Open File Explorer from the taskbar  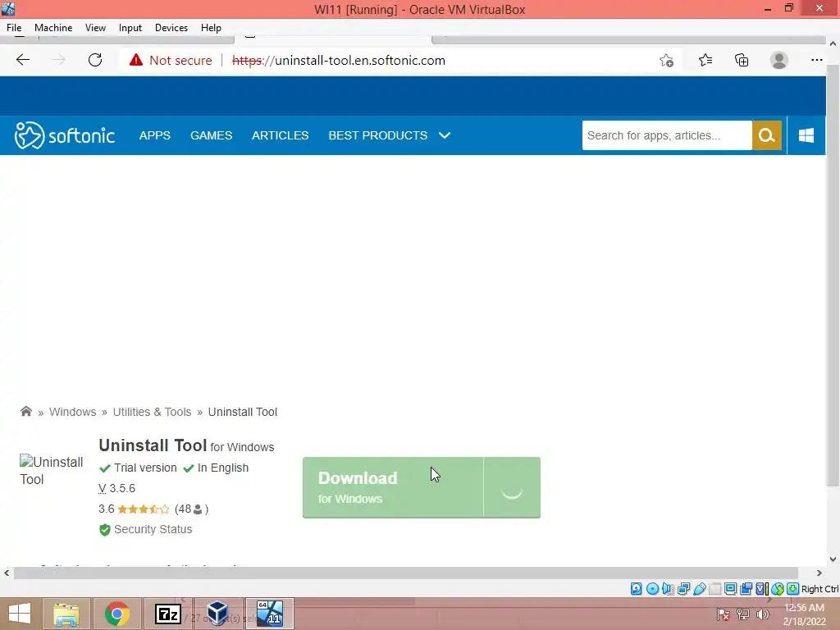coord(66,614)
